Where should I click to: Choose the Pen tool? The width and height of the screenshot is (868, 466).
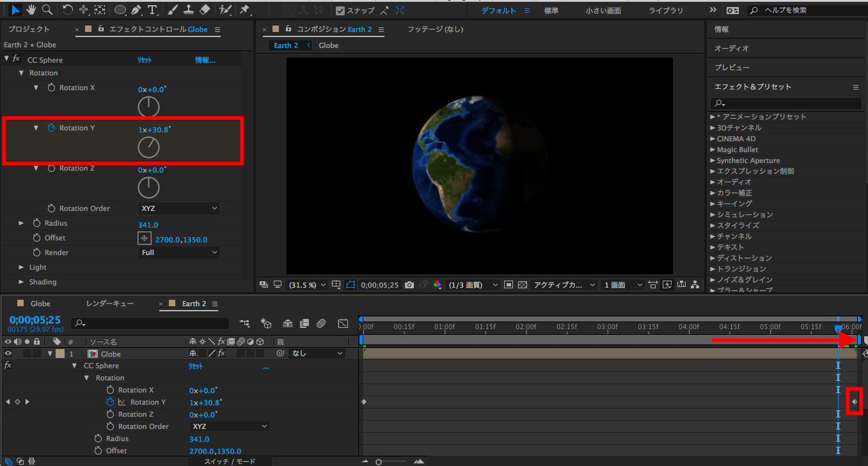point(136,10)
